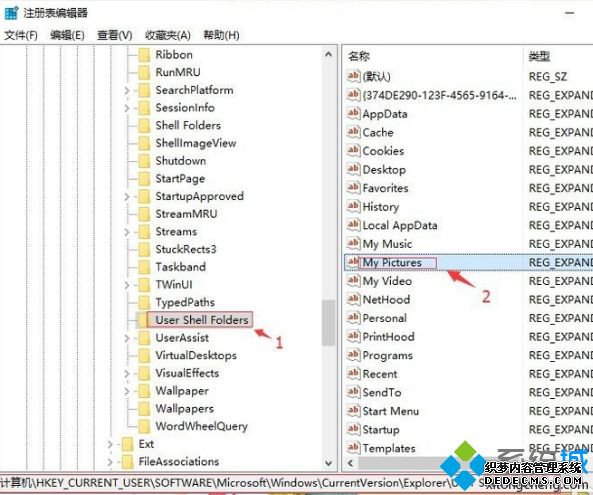The image size is (593, 495).
Task: Select the Personal value name
Action: coord(385,318)
